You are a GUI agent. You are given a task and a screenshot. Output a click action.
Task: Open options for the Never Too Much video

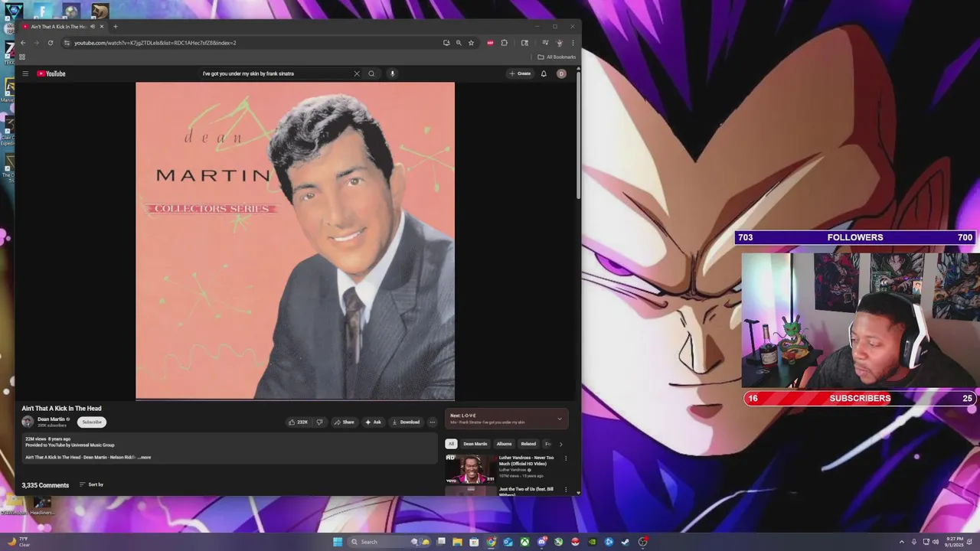click(x=566, y=458)
